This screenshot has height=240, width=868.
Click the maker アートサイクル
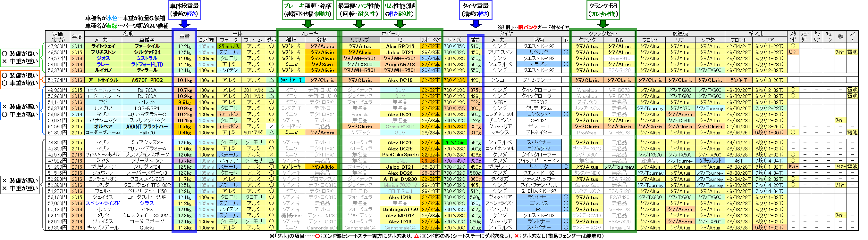(103, 80)
